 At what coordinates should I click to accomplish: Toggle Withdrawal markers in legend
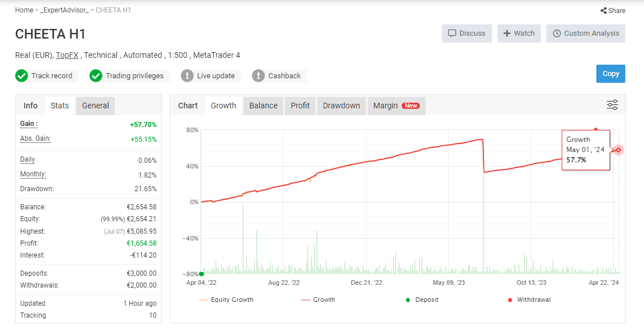pyautogui.click(x=529, y=300)
